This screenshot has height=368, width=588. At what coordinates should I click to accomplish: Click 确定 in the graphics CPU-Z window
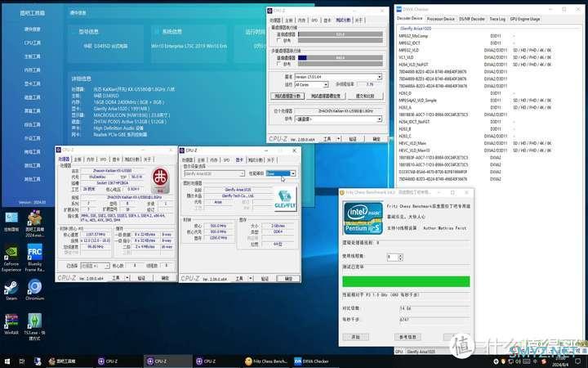[288, 279]
